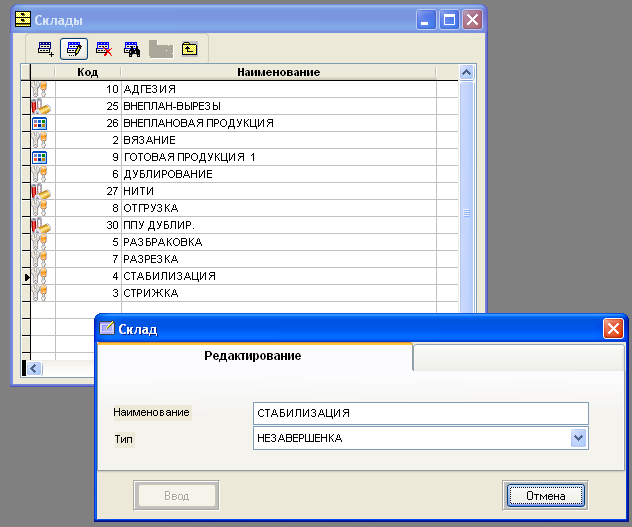Click code cell 10 in the list
This screenshot has width=632, height=527.
click(88, 89)
